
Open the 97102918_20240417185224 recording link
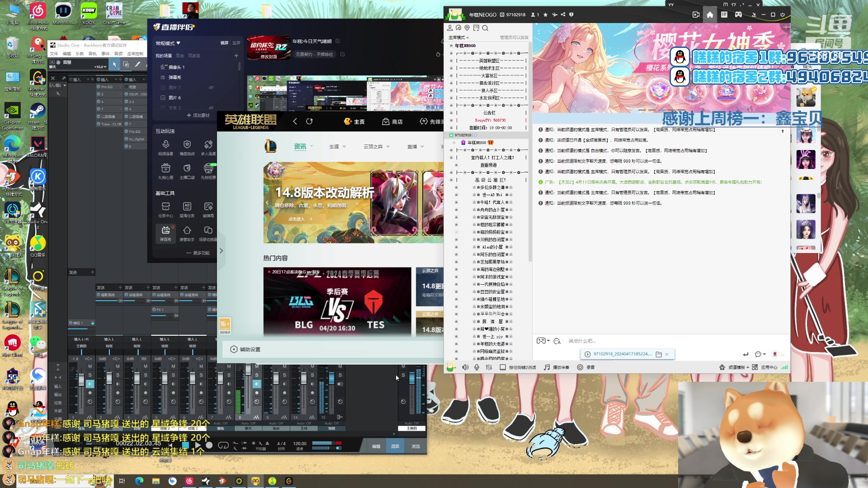[623, 354]
